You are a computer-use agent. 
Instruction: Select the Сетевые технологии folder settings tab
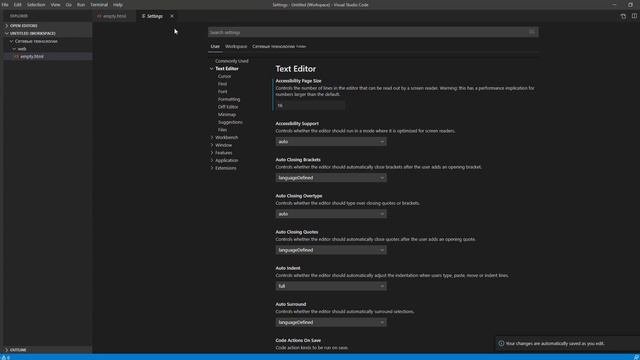279,47
